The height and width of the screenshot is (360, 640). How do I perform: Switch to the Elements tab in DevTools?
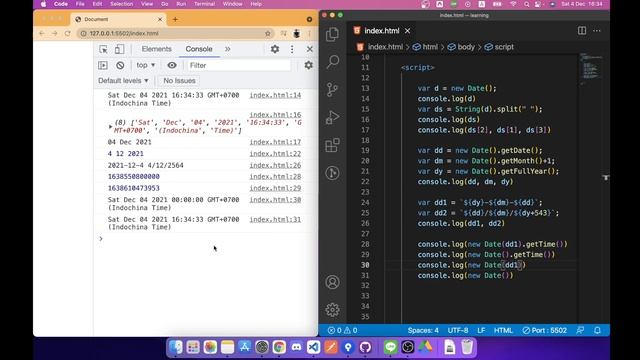point(157,49)
